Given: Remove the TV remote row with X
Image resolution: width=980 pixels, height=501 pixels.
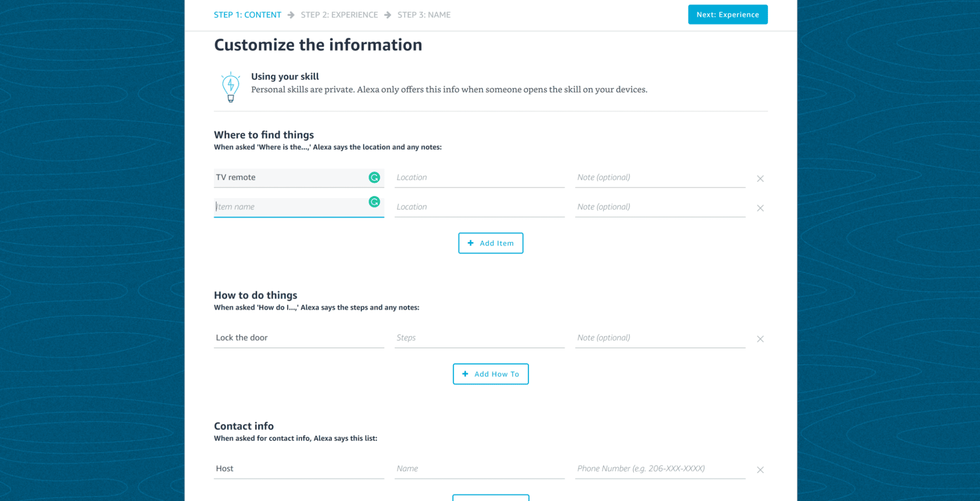Looking at the screenshot, I should click(760, 178).
